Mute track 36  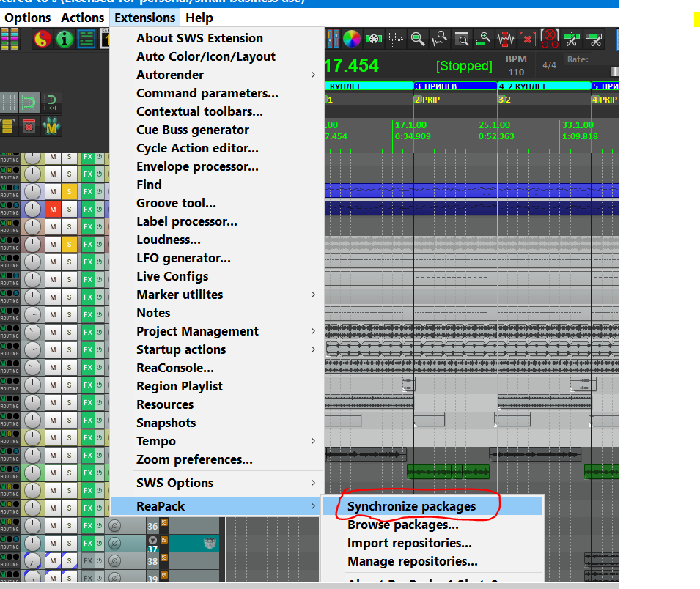(53, 526)
